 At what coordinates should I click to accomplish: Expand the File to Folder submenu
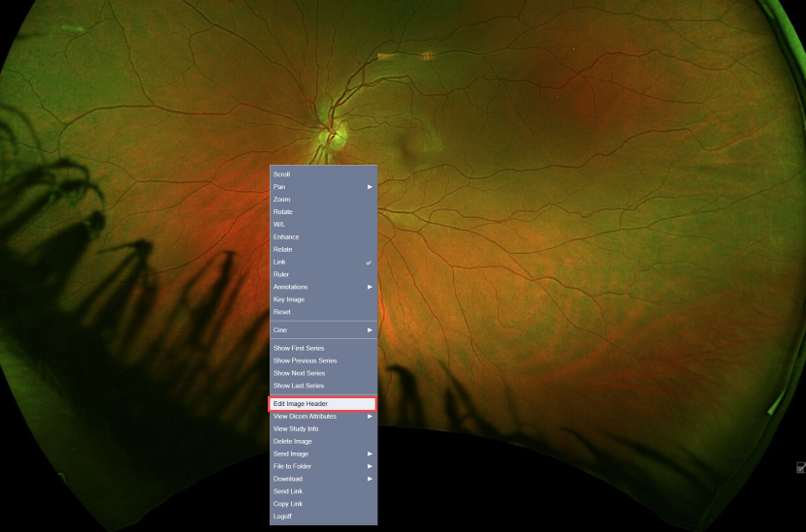pos(322,466)
